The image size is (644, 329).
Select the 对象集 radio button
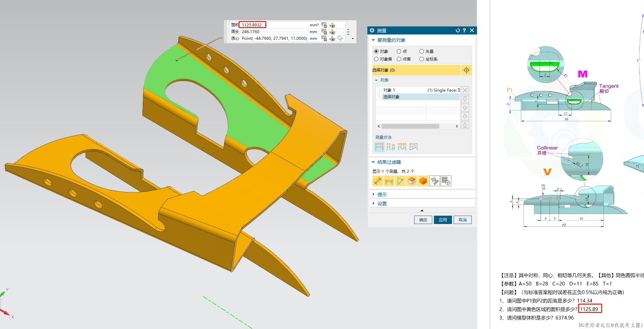376,59
